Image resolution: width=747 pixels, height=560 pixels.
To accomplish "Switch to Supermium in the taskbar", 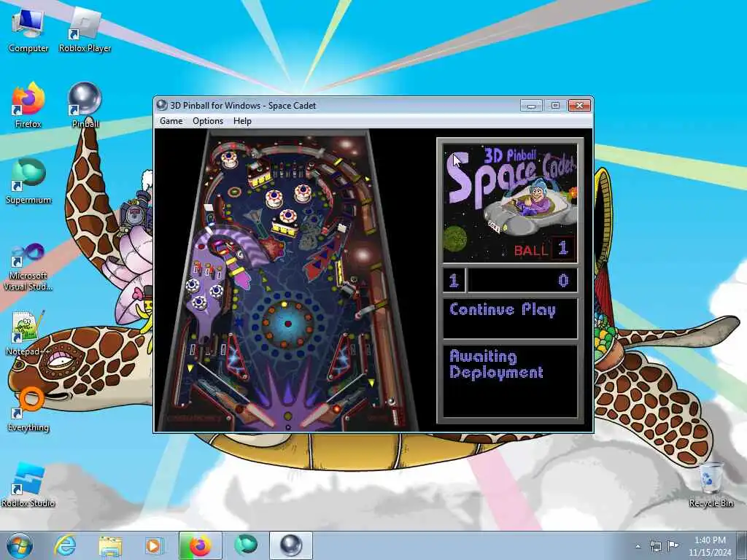I will 246,545.
